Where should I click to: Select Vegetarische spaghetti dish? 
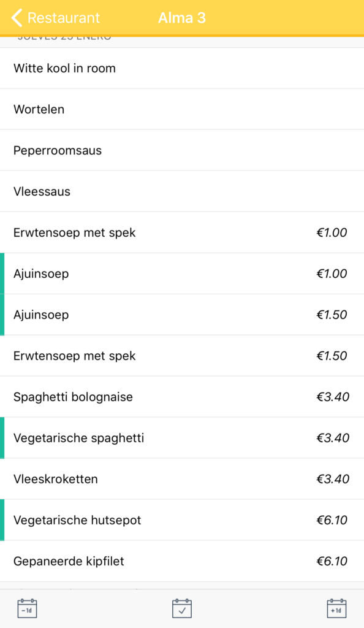pos(182,438)
